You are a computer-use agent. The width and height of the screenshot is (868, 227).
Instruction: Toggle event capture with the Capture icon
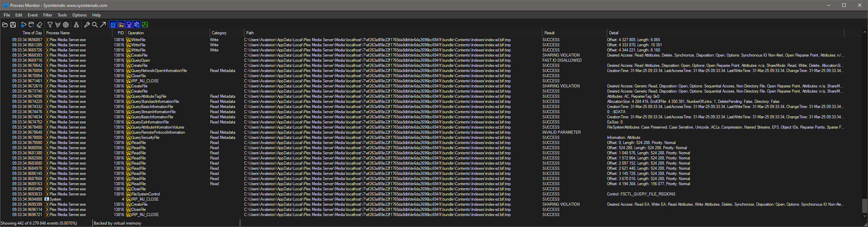(x=23, y=25)
